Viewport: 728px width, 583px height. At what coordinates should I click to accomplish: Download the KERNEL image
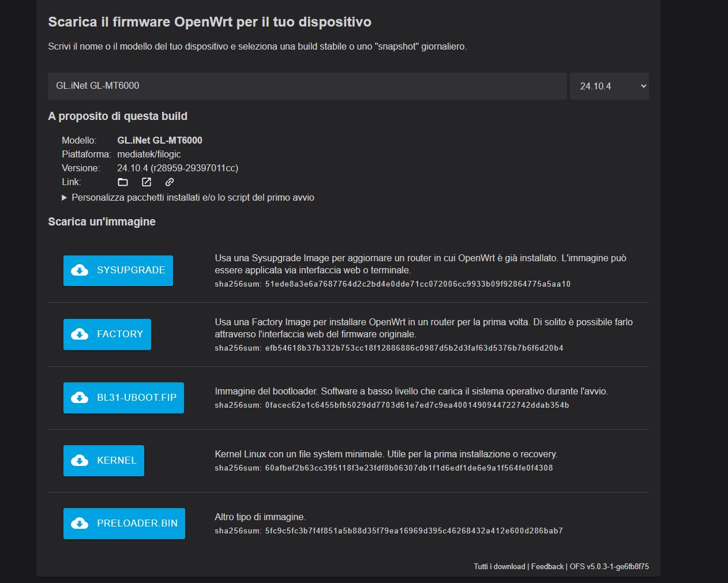coord(104,461)
